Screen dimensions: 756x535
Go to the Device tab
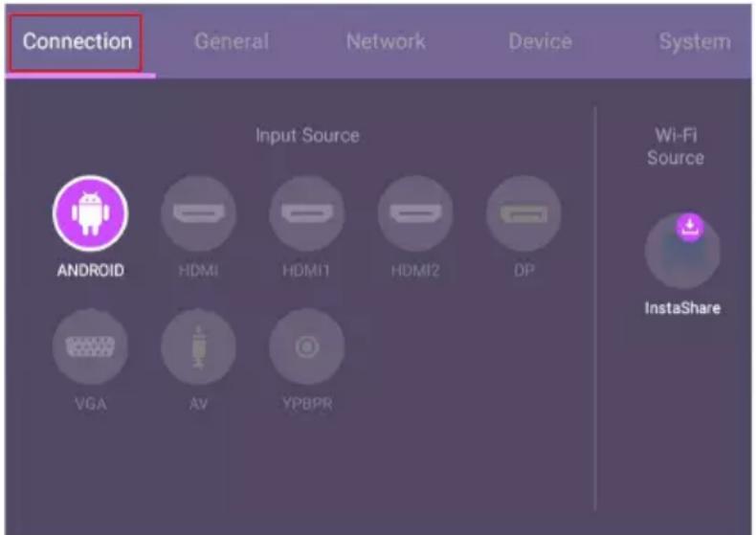pyautogui.click(x=540, y=41)
